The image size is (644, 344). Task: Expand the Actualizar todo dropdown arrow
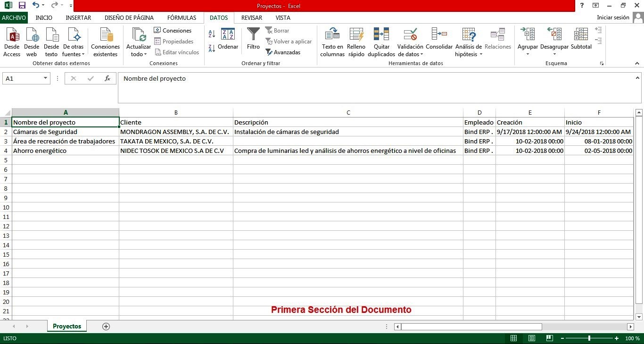pos(146,55)
